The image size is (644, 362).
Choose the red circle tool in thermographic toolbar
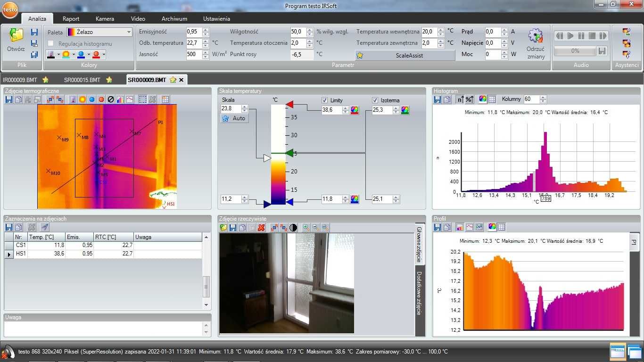pos(101,99)
